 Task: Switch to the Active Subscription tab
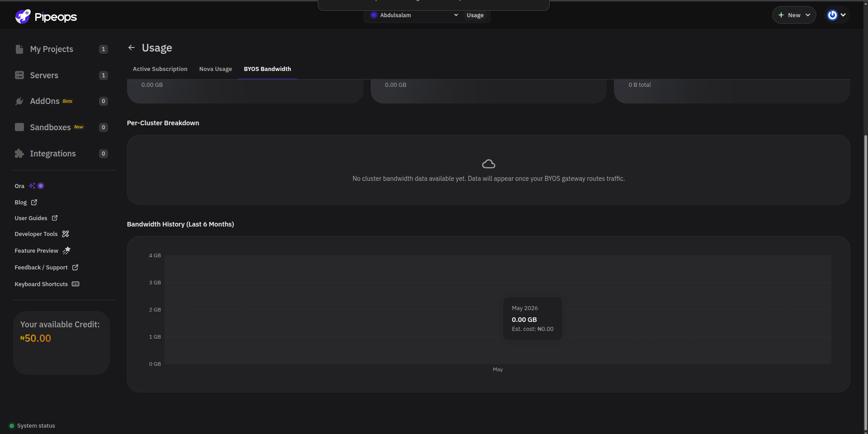pos(160,69)
